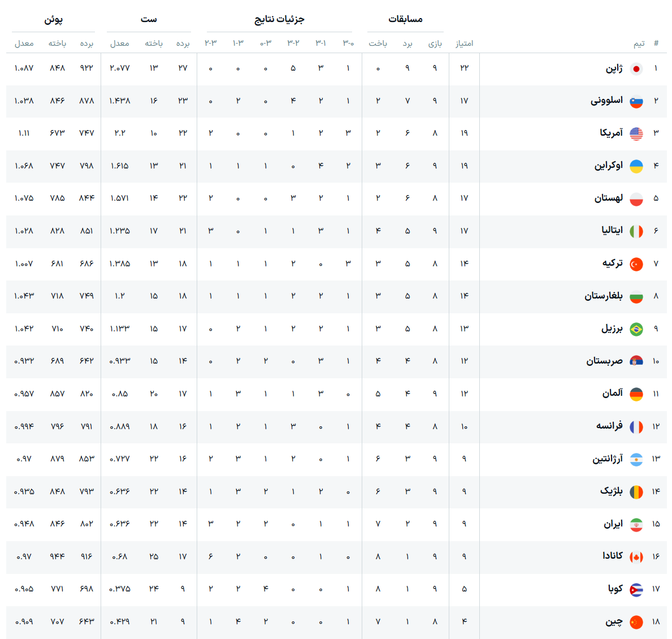
Task: Click the Ukraine flag icon
Action: pyautogui.click(x=636, y=166)
